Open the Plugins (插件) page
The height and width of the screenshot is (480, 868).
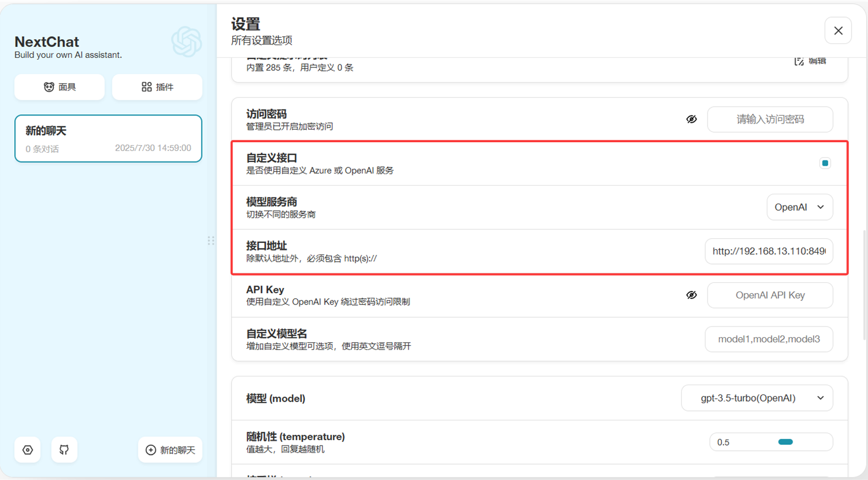[x=157, y=87]
